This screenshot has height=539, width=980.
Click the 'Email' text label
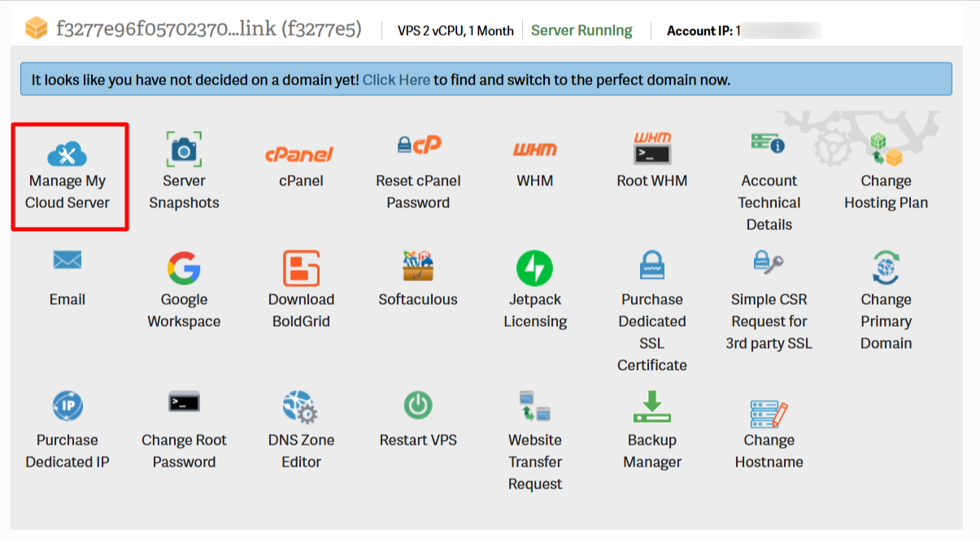coord(68,299)
